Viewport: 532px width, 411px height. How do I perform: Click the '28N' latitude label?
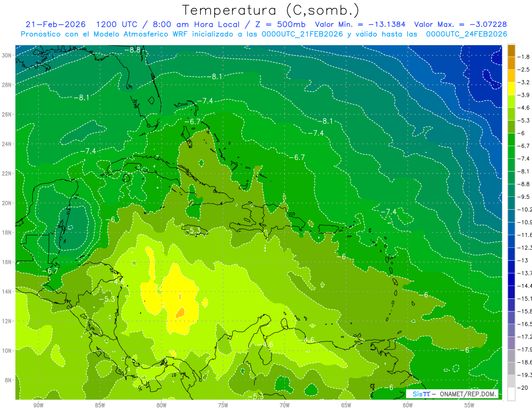pos(7,85)
